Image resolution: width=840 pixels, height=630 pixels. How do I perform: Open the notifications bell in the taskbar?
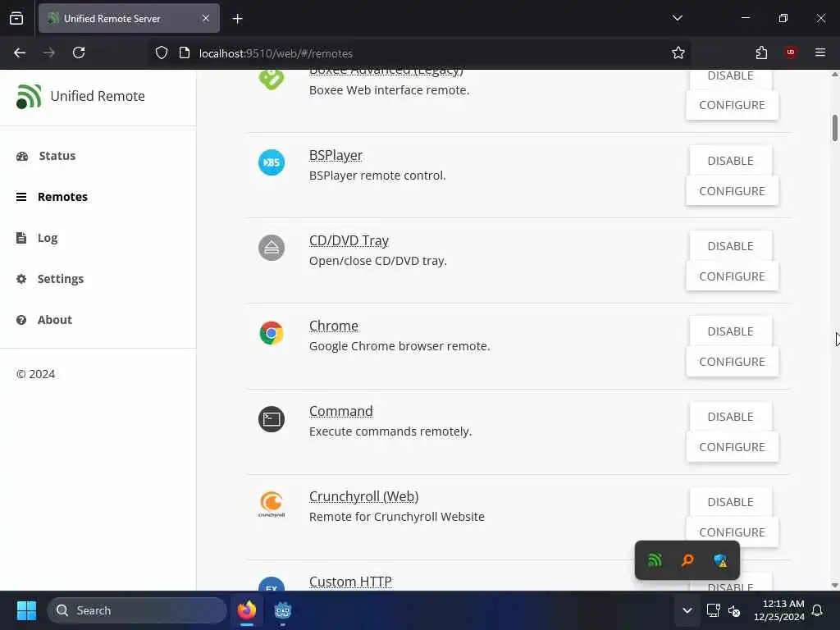click(818, 610)
